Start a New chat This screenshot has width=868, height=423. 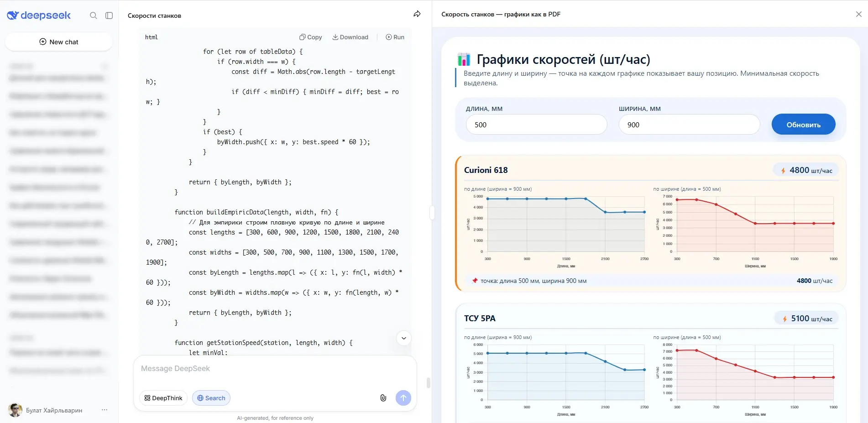(x=59, y=42)
